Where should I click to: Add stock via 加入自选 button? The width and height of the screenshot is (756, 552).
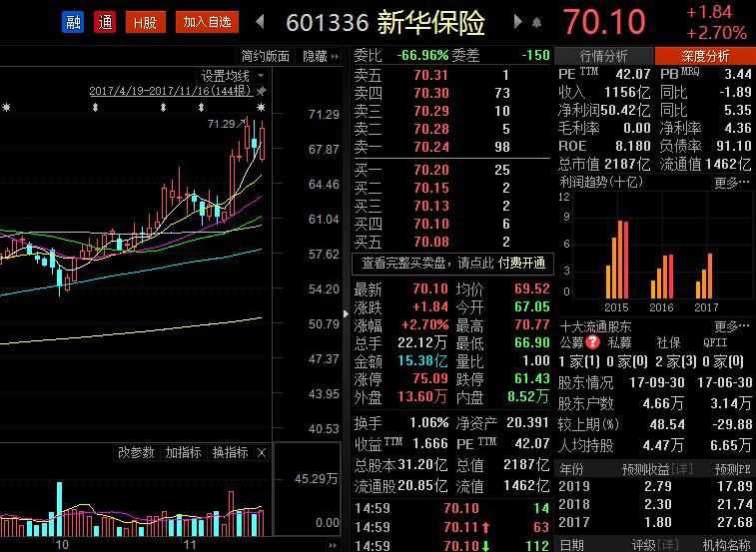pyautogui.click(x=207, y=22)
